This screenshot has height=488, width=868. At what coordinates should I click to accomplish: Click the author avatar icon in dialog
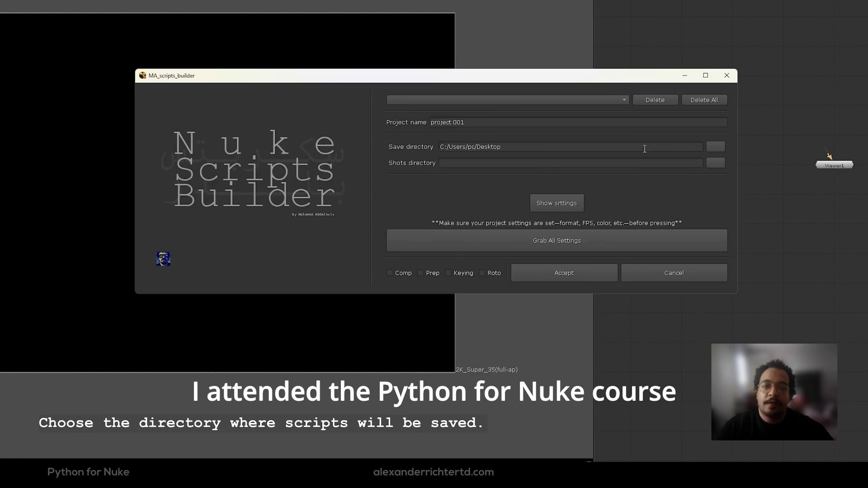coord(163,259)
